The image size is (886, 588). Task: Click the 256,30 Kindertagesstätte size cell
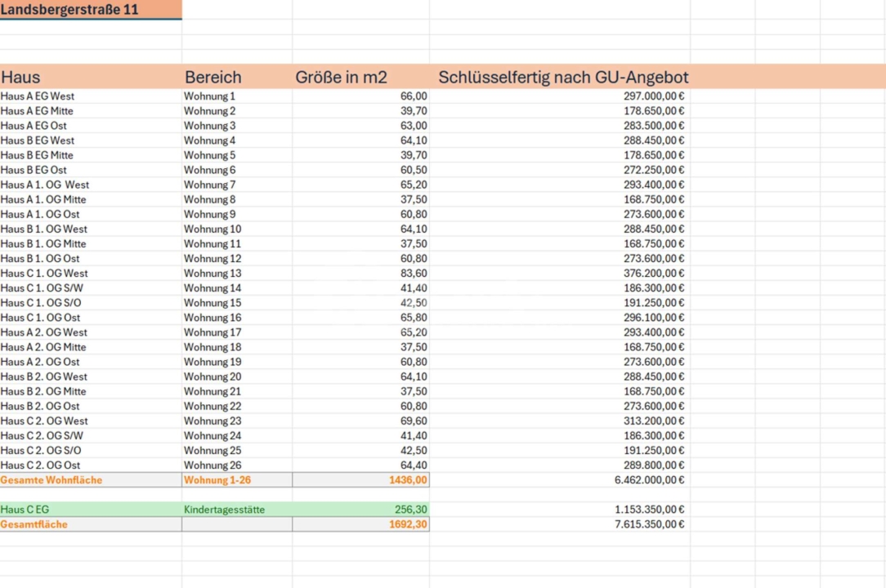click(x=360, y=509)
